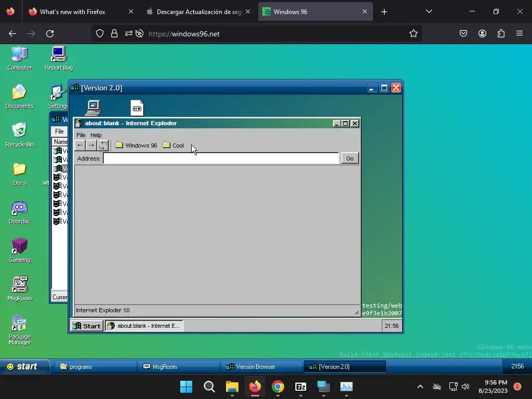The height and width of the screenshot is (399, 532).
Task: Open the Documents desktop folder
Action: coord(20,96)
